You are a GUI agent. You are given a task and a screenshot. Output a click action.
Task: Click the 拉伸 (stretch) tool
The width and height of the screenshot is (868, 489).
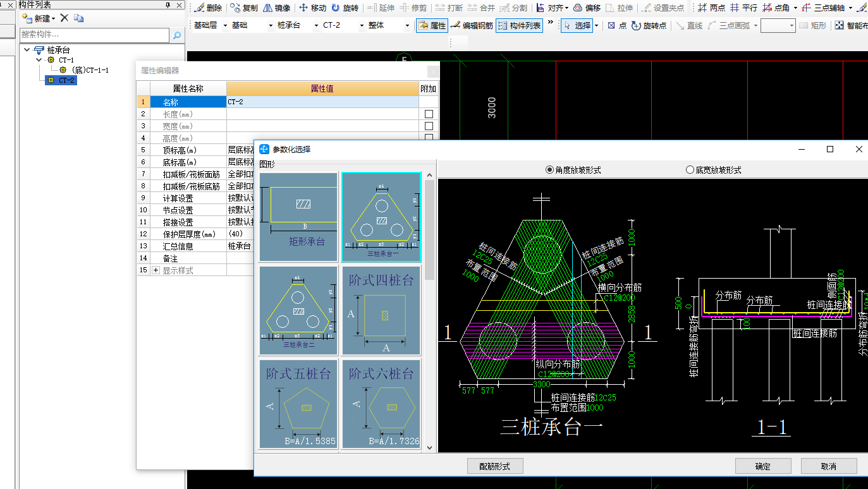point(619,8)
